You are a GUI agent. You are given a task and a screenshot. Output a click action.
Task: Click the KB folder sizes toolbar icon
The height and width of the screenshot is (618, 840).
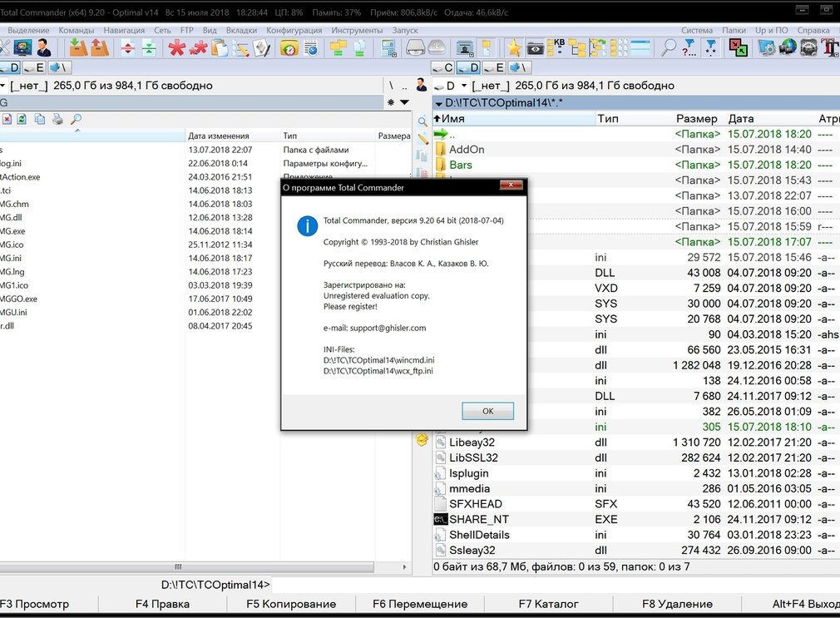(557, 48)
